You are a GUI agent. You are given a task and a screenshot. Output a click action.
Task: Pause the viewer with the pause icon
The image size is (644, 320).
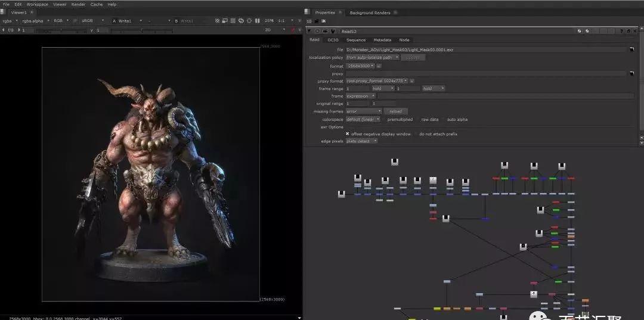coord(258,20)
